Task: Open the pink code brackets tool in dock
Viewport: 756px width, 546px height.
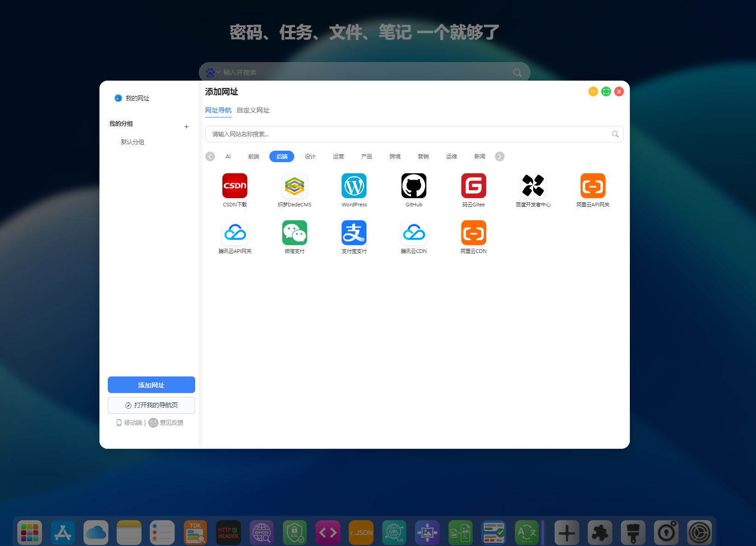Action: point(328,533)
